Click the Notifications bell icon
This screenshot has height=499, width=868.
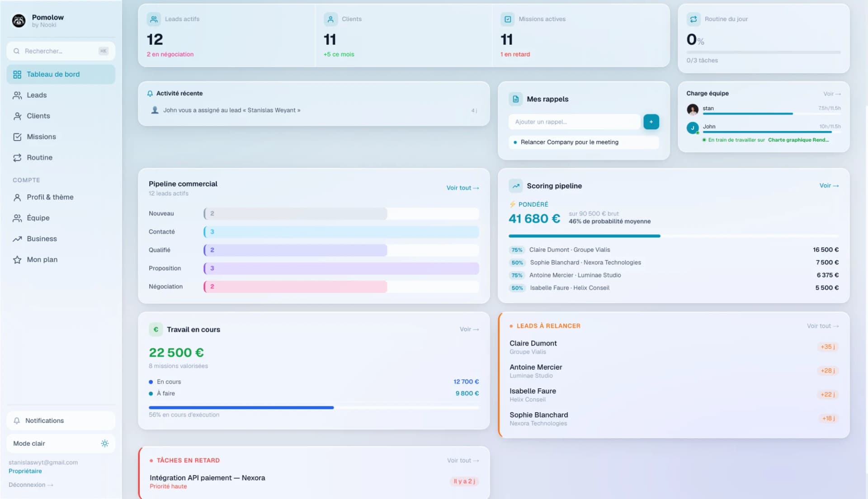17,421
